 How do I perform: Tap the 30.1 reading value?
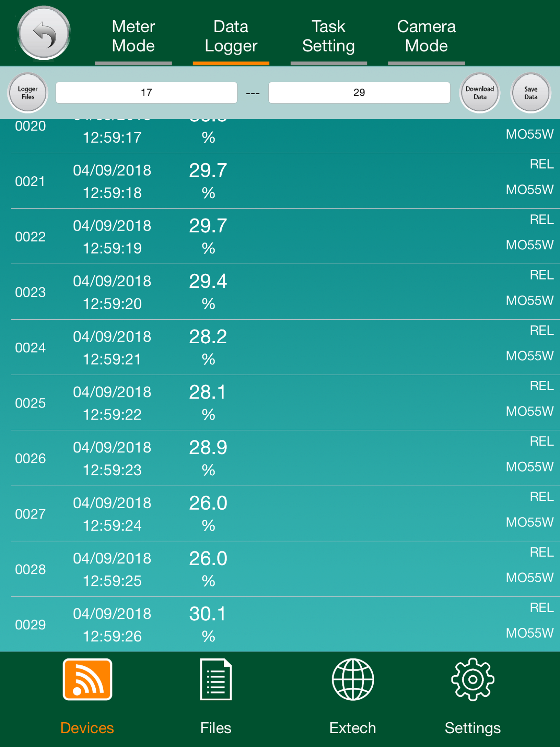coord(207,614)
